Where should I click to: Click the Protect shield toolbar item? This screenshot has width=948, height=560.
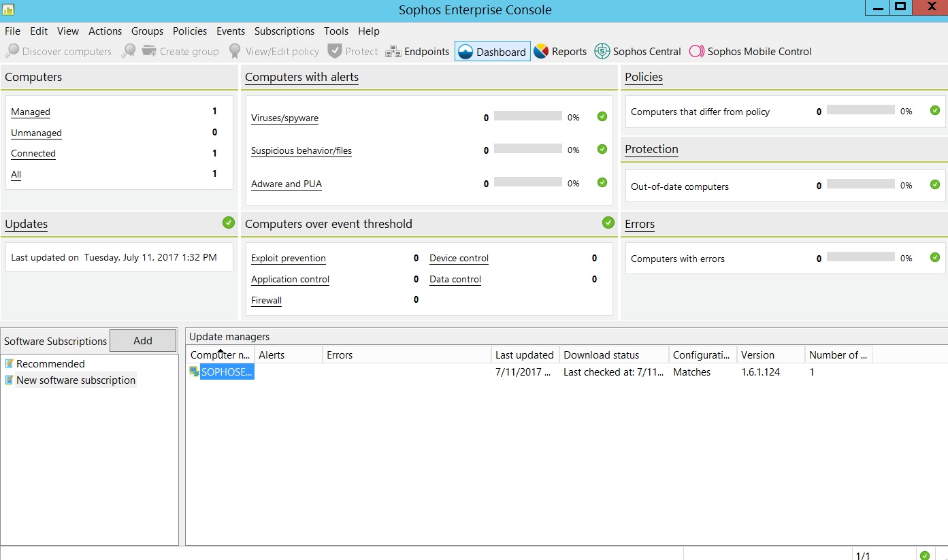pyautogui.click(x=353, y=52)
